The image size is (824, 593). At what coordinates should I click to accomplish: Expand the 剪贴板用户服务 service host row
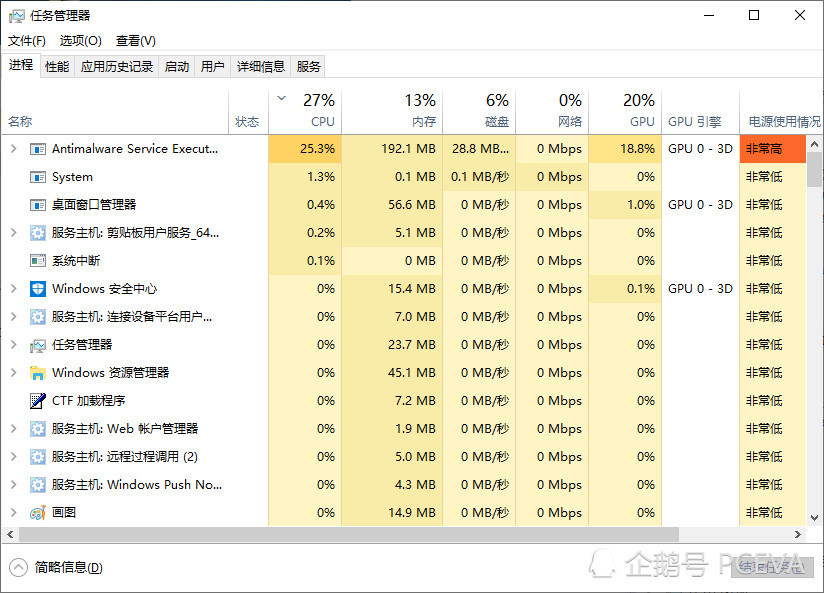click(x=14, y=233)
